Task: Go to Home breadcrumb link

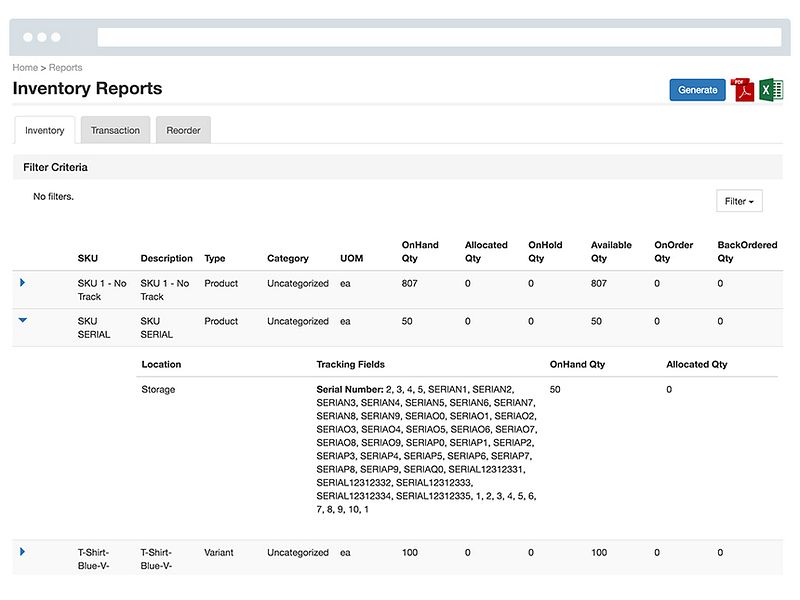Action: pyautogui.click(x=25, y=67)
